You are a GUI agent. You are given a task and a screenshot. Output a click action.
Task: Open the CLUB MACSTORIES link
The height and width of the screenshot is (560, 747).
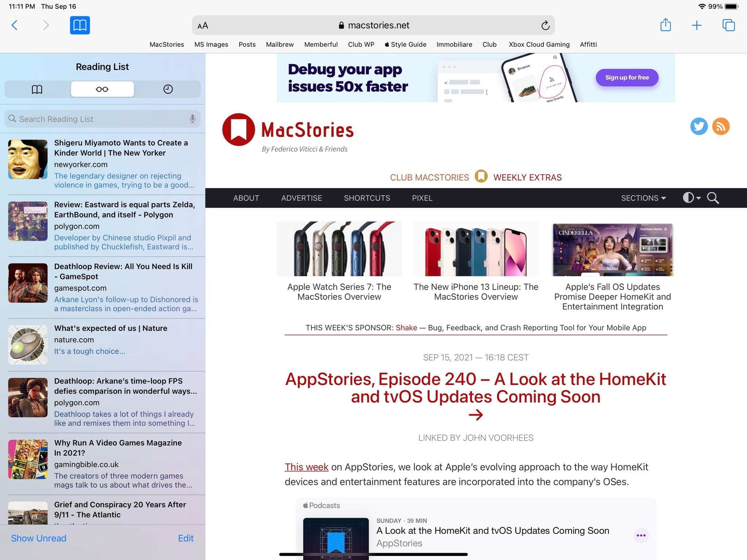(429, 177)
